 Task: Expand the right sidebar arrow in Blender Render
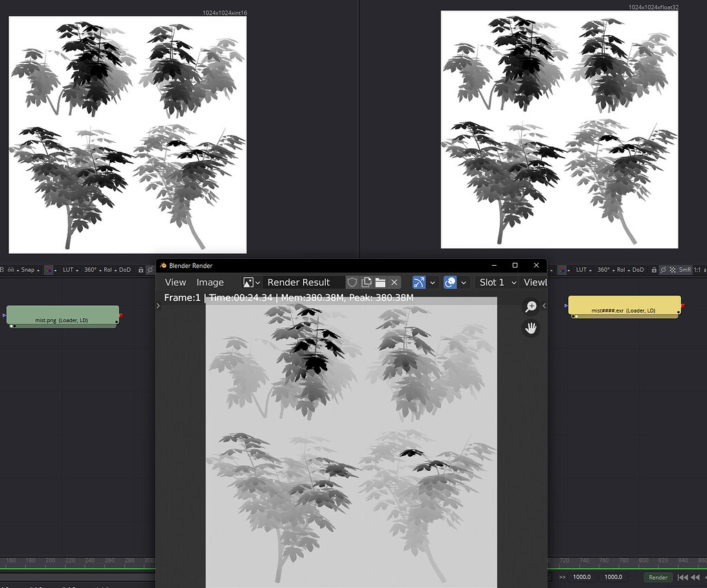click(x=544, y=306)
